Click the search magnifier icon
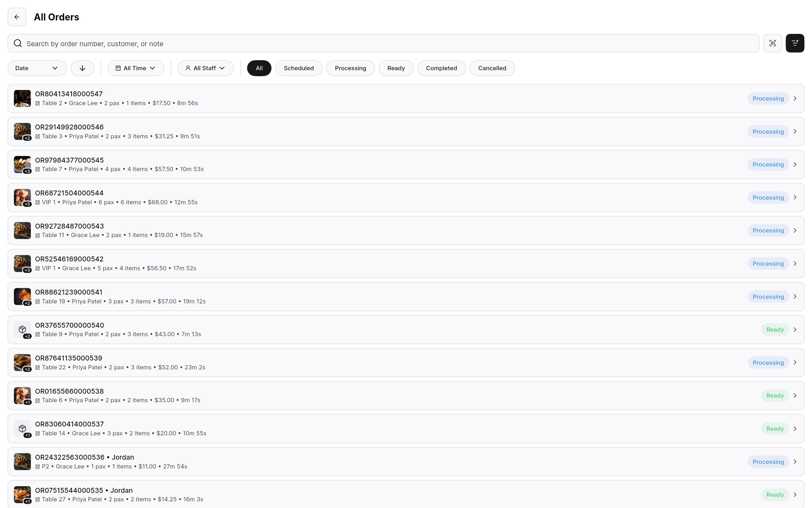Viewport: 812px width, 508px height. point(18,43)
